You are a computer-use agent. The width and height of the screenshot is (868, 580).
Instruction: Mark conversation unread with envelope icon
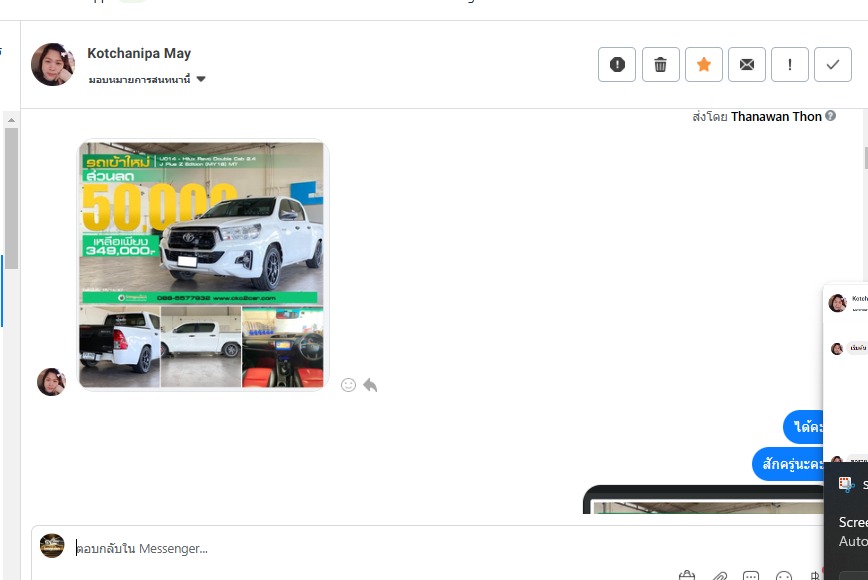[747, 65]
